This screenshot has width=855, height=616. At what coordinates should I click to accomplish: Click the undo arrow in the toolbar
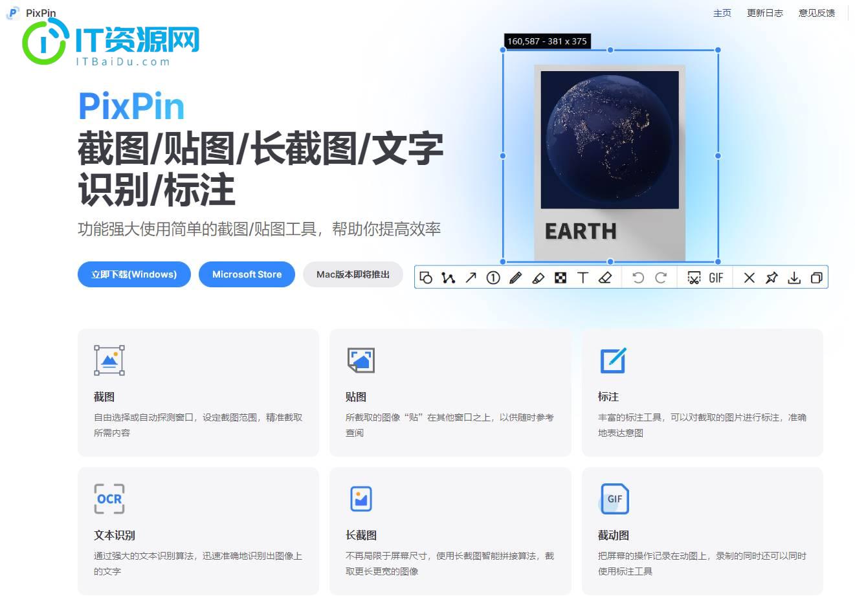(638, 278)
